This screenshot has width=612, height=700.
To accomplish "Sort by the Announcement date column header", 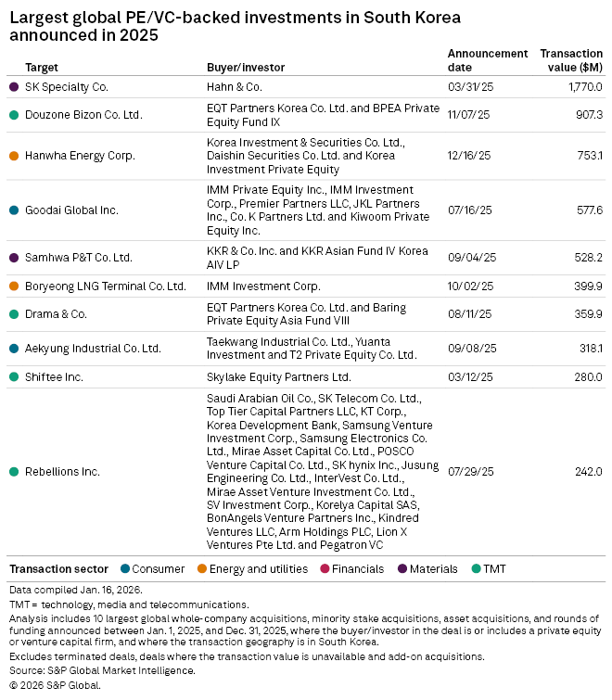I will coord(487,60).
